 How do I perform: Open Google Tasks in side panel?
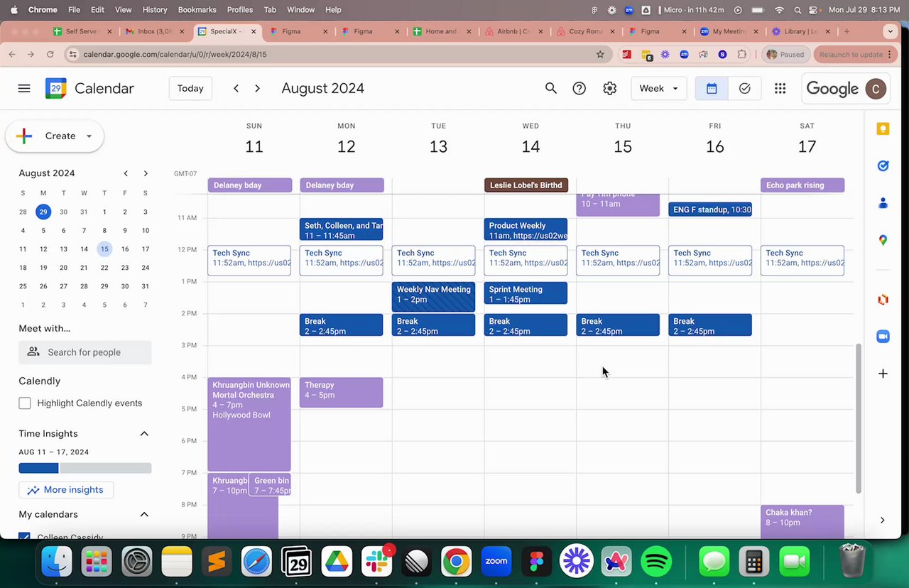click(883, 165)
